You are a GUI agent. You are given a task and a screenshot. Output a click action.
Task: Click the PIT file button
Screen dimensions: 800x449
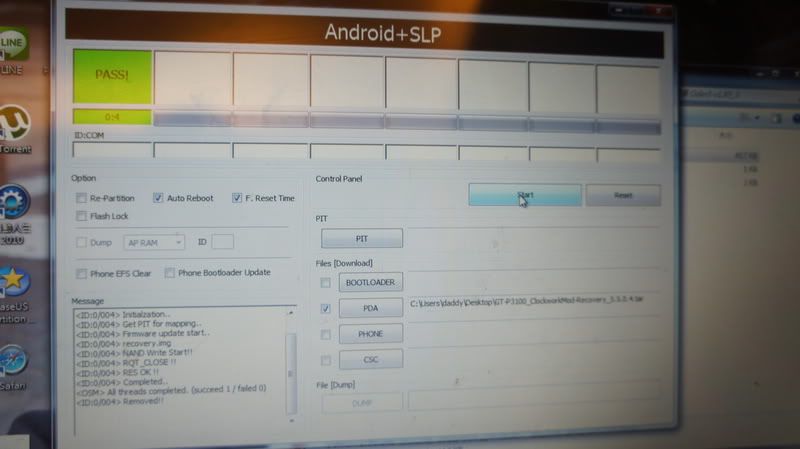tap(362, 238)
